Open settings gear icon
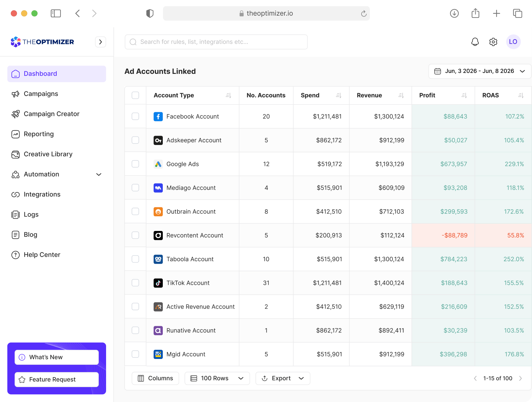Viewport: 532px width, 402px height. tap(493, 42)
